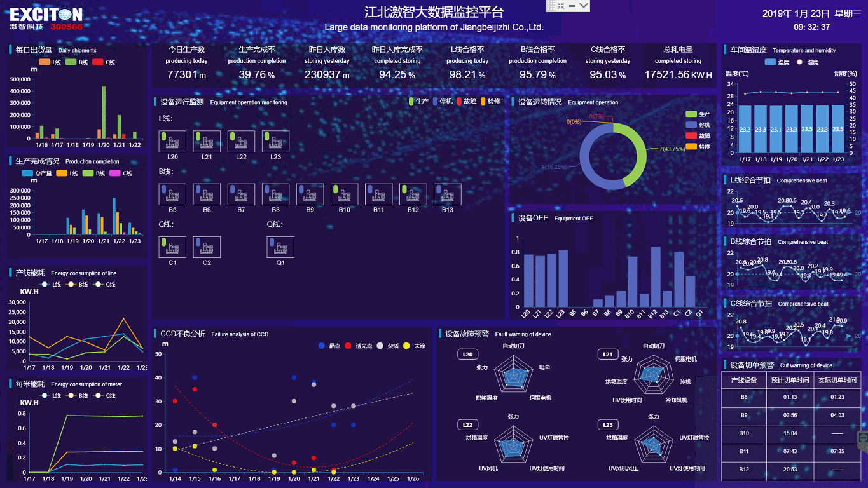This screenshot has width=868, height=488.
Task: Select the C2 equipment icon
Action: (207, 247)
